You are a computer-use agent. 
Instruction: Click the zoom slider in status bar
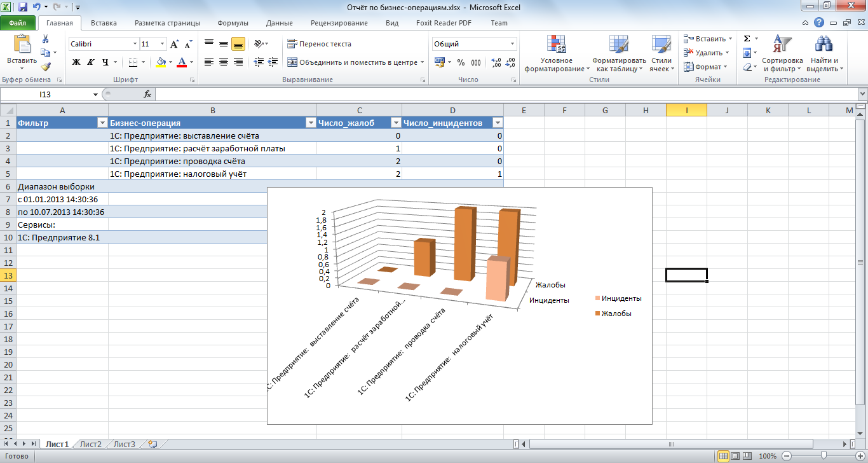[x=824, y=456]
